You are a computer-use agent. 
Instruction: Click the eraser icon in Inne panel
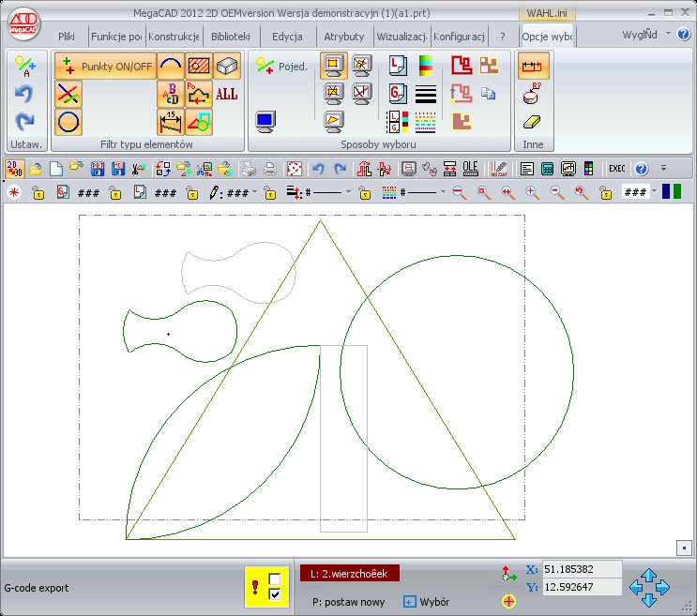click(x=532, y=122)
